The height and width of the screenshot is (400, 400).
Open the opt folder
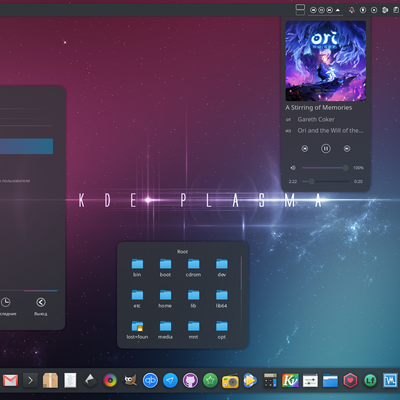coord(222,330)
